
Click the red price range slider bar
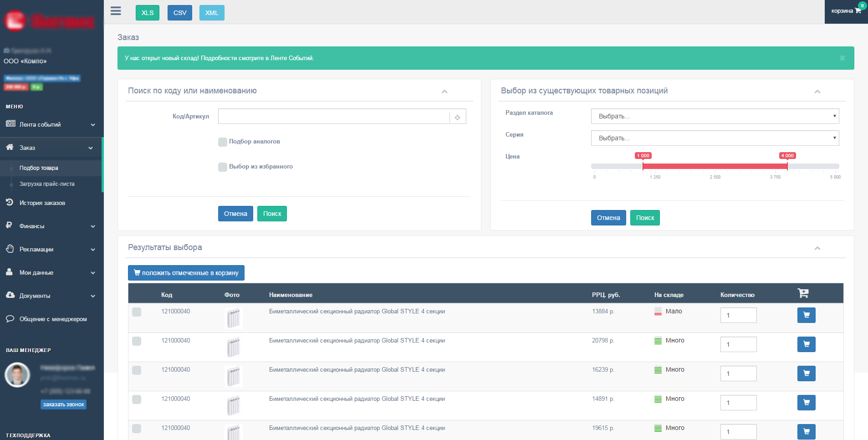(x=715, y=166)
